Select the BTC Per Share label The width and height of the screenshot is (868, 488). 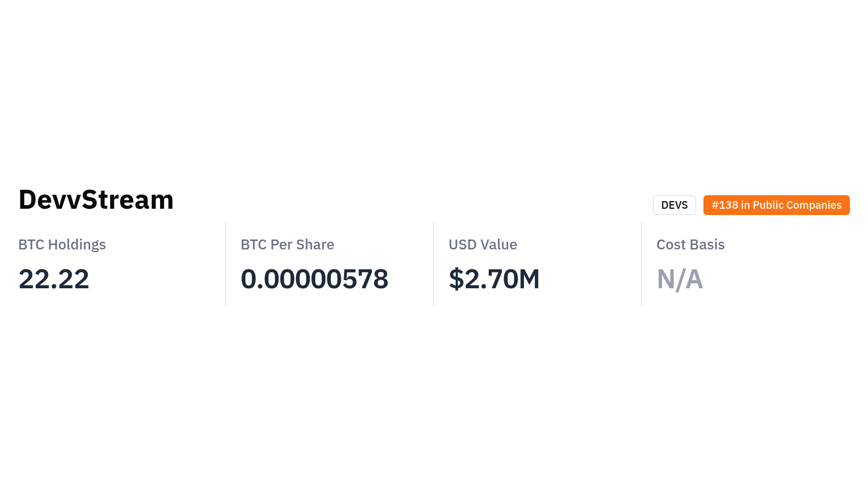(287, 244)
